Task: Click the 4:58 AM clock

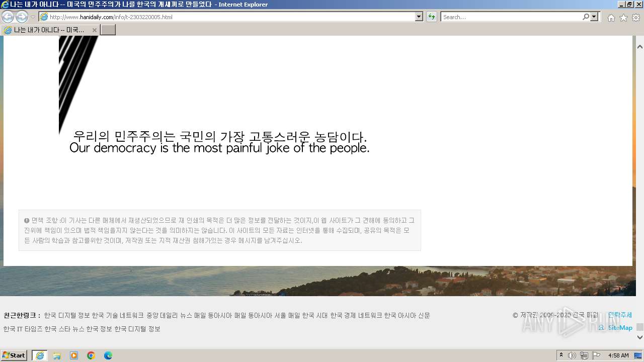Action: (618, 355)
